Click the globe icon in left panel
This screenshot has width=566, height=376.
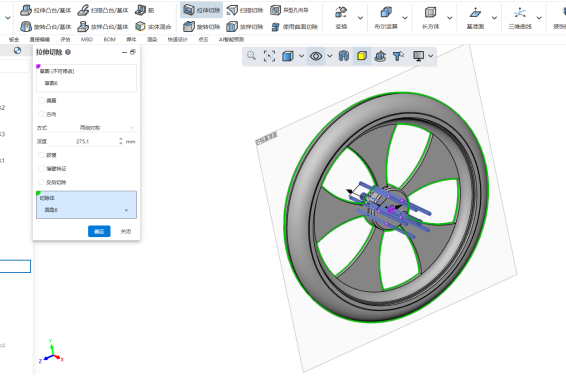pyautogui.click(x=17, y=51)
